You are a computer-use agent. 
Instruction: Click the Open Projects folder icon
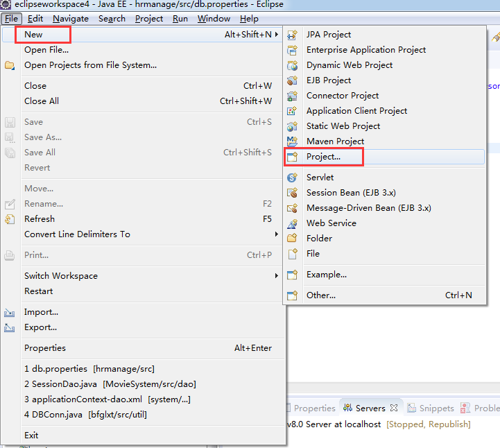(x=10, y=66)
